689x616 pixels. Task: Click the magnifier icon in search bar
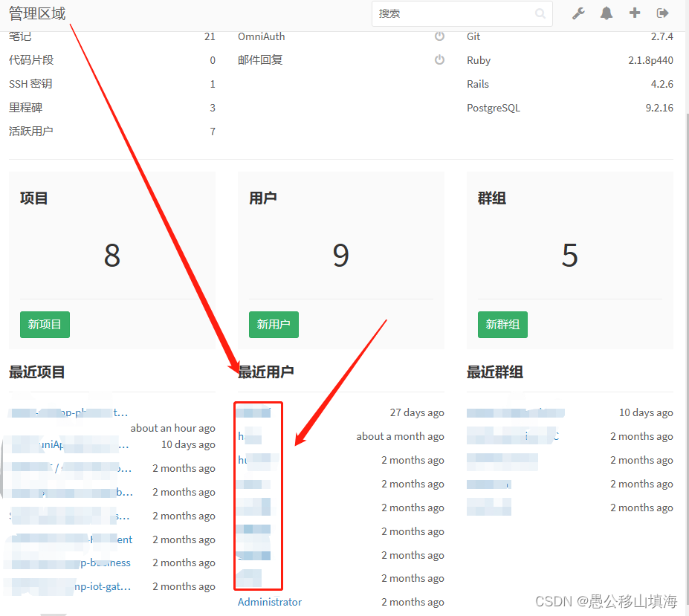(x=540, y=13)
